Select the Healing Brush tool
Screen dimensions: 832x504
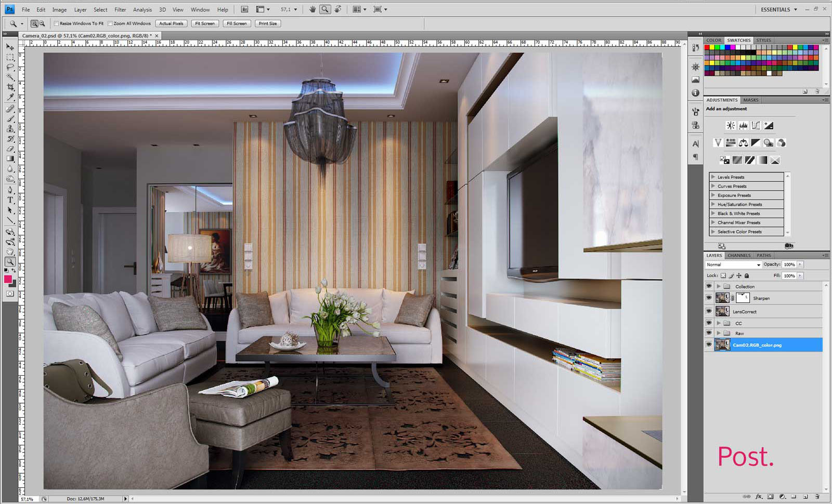(x=10, y=109)
